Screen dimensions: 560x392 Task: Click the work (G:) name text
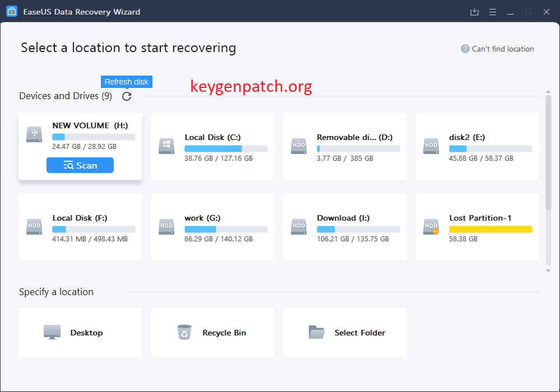[202, 218]
